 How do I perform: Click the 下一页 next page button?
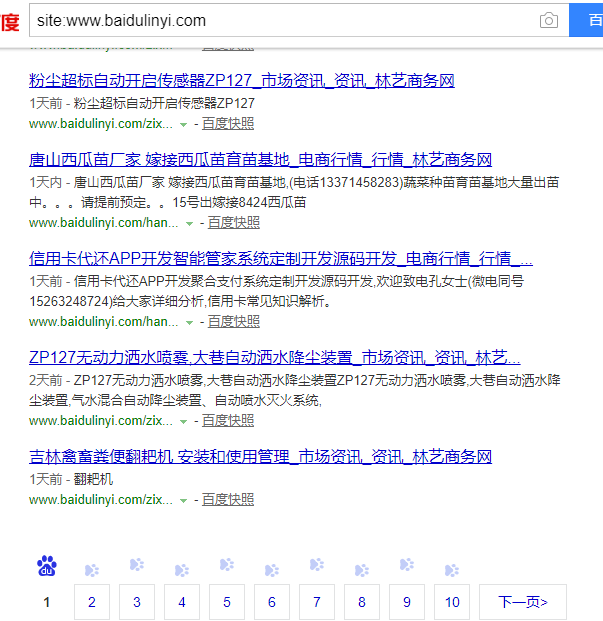tap(523, 602)
